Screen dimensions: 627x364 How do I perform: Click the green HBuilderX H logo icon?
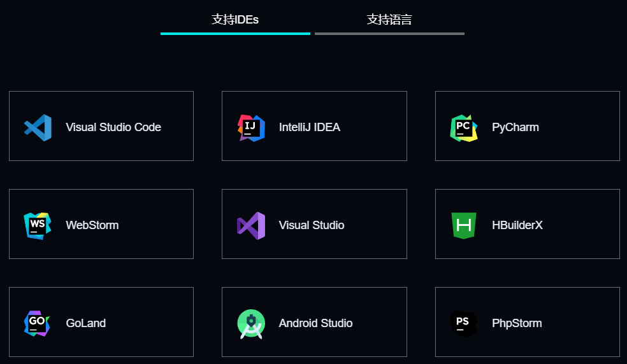pyautogui.click(x=464, y=226)
